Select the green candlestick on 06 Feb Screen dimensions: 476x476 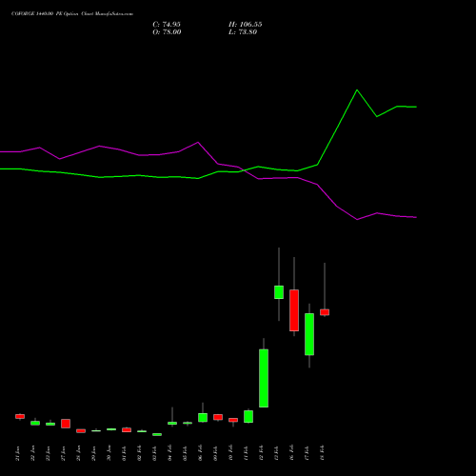(203, 417)
